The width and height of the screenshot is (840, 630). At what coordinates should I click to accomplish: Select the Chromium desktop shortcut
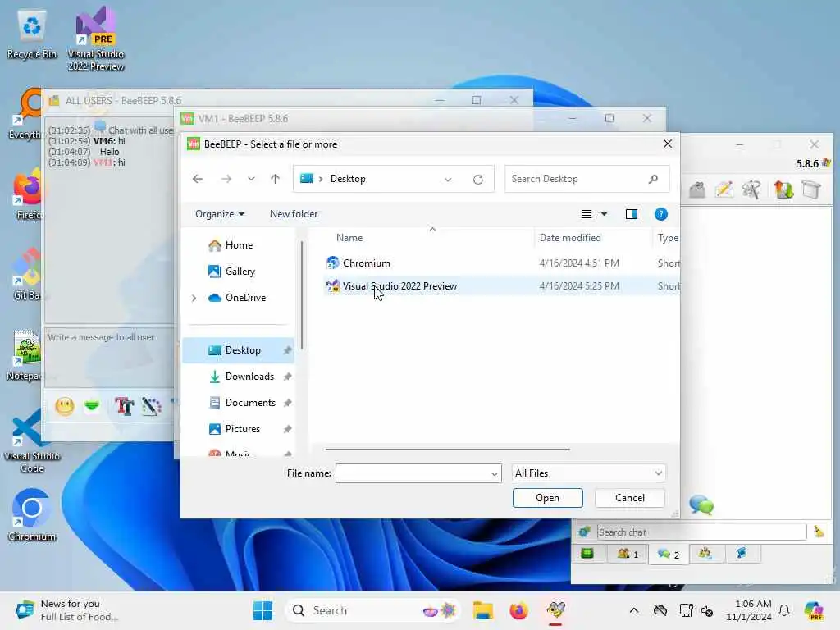(x=32, y=515)
